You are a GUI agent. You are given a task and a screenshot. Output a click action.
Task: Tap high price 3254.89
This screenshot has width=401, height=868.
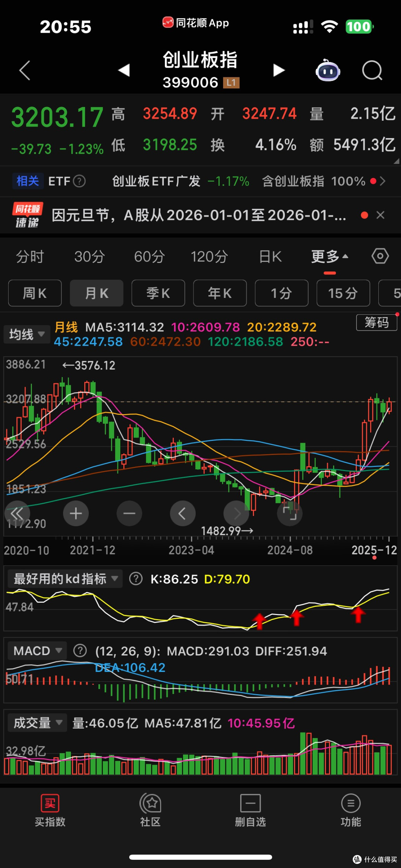tap(170, 114)
